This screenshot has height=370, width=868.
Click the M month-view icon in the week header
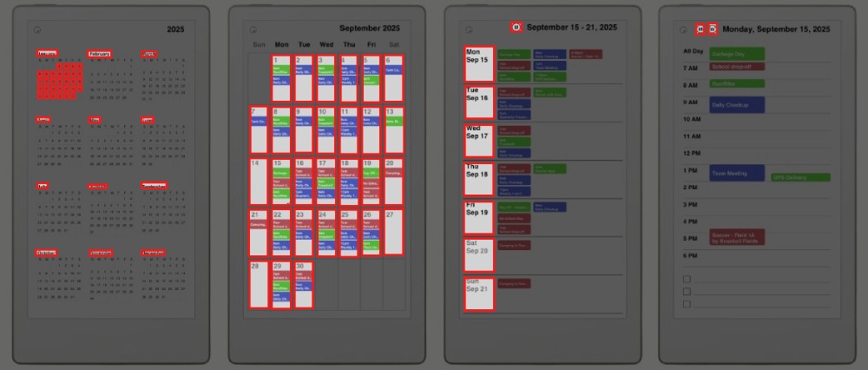[x=516, y=28]
